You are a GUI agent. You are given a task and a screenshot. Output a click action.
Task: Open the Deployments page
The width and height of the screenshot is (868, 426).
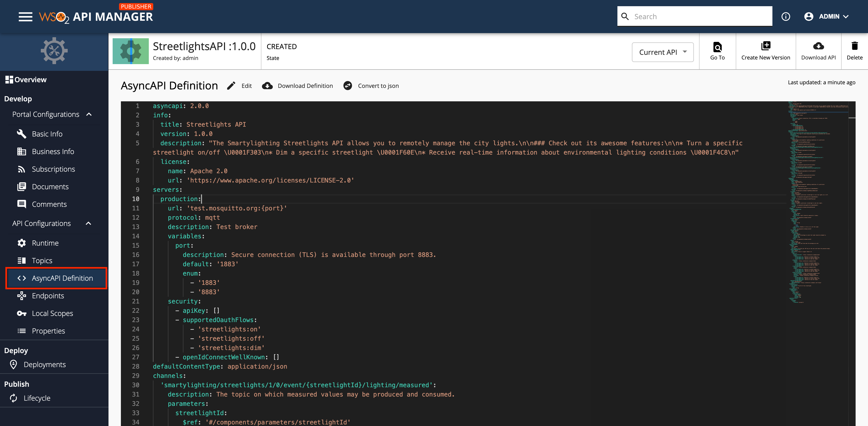(x=44, y=364)
